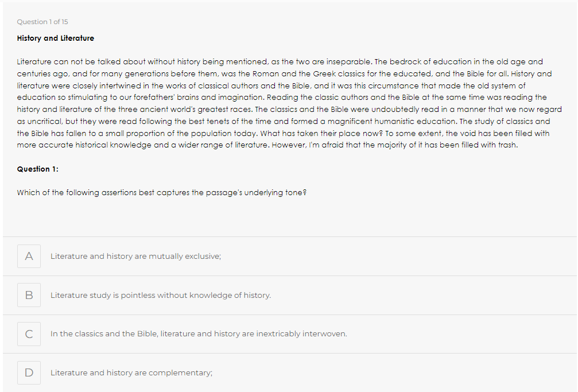Choose the C answer letter box

pos(29,333)
